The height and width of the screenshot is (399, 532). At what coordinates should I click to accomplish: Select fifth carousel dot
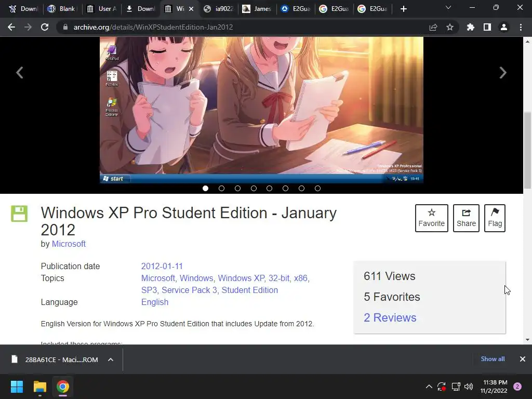(270, 188)
